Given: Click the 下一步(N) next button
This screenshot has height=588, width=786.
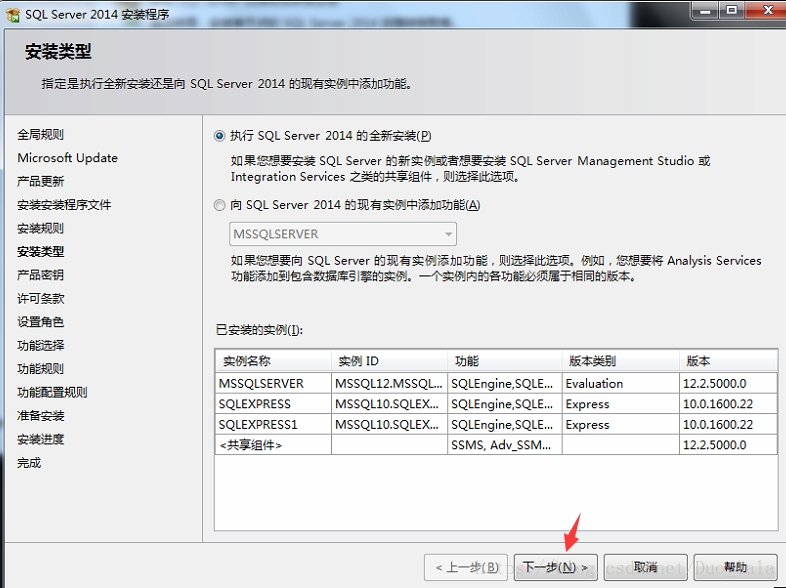Looking at the screenshot, I should click(556, 567).
